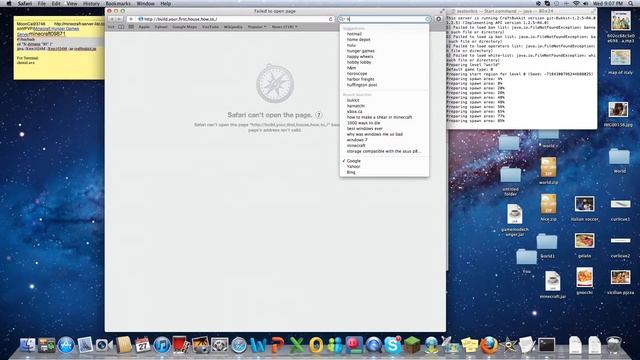Open Terminal icon in the Dock

546,345
